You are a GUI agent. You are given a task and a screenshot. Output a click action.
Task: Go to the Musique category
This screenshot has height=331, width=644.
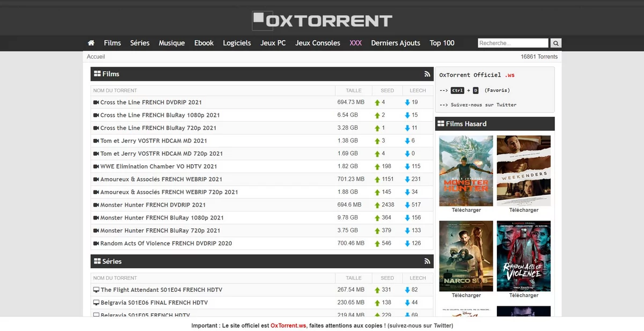point(172,43)
